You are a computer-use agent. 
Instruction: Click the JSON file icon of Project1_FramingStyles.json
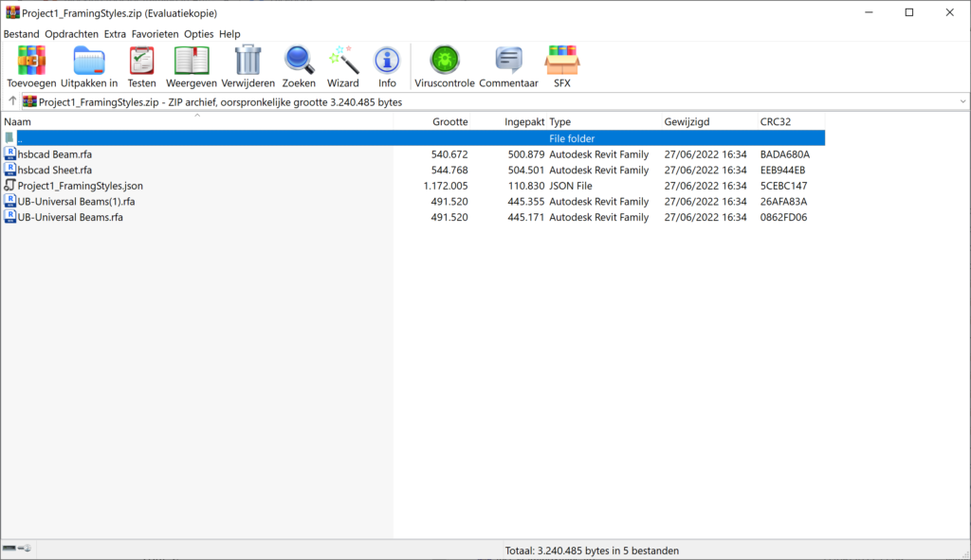(9, 185)
